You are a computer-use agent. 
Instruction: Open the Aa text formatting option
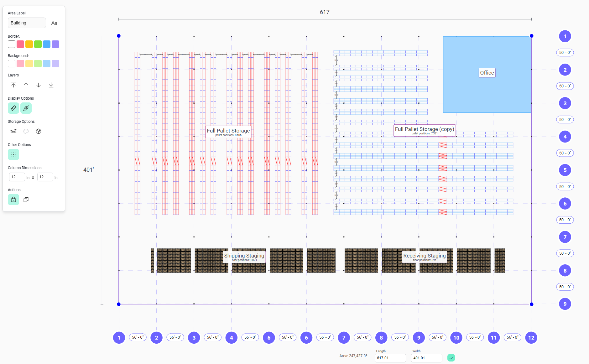click(x=54, y=23)
